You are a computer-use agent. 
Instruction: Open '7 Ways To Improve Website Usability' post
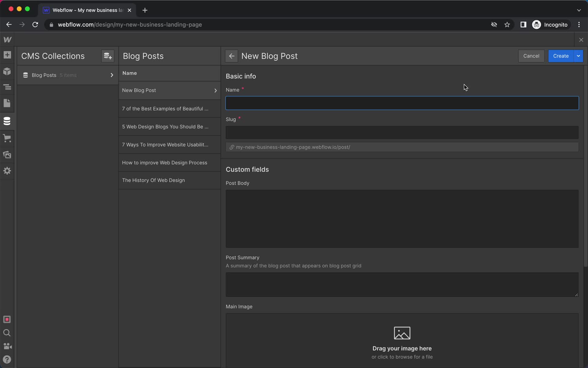coord(169,145)
